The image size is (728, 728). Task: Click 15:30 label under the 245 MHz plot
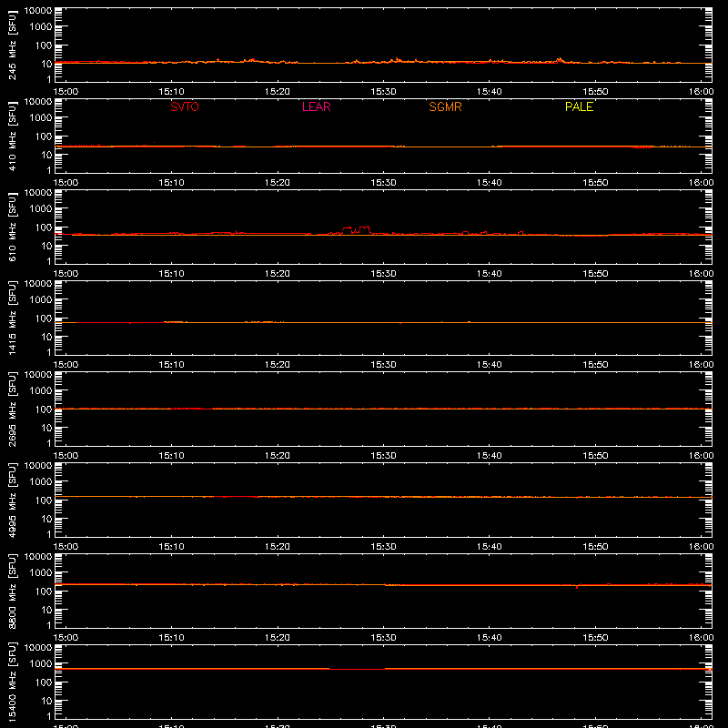(x=383, y=92)
